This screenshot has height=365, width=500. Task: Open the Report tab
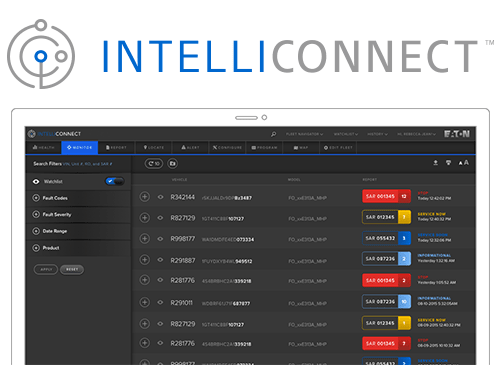pos(116,147)
